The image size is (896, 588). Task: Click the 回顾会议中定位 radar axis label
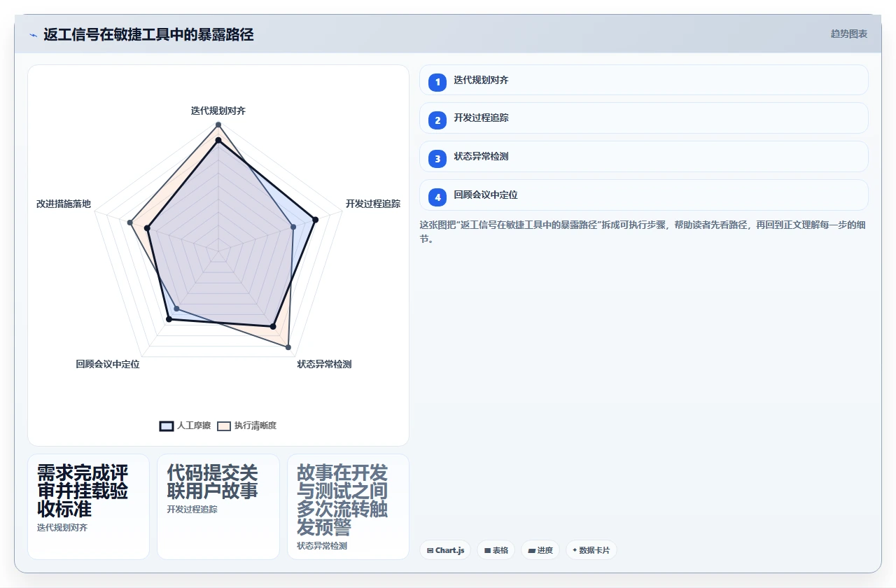pyautogui.click(x=108, y=364)
